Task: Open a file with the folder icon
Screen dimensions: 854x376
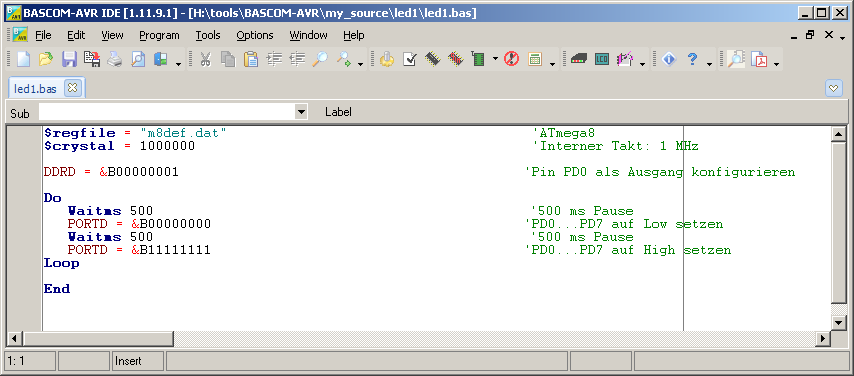Action: tap(46, 59)
